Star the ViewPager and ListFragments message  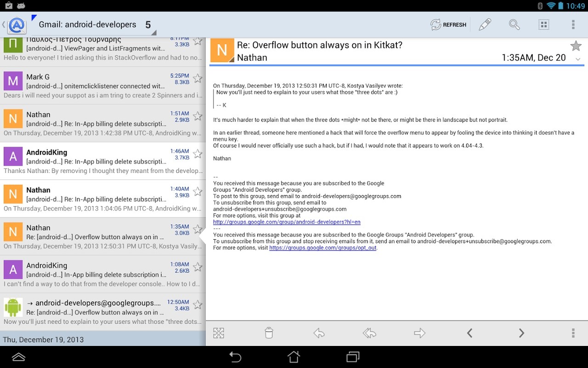pos(198,41)
